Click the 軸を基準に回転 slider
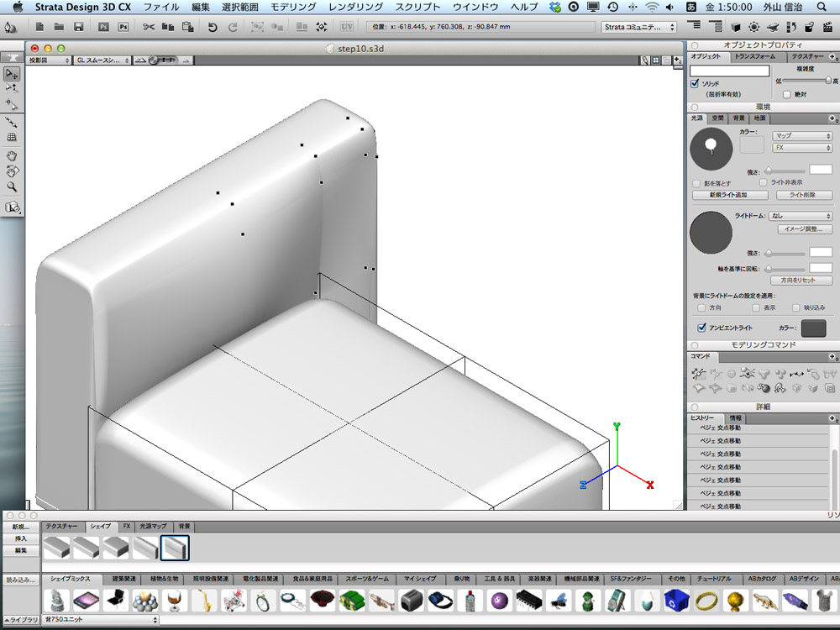 (x=785, y=269)
